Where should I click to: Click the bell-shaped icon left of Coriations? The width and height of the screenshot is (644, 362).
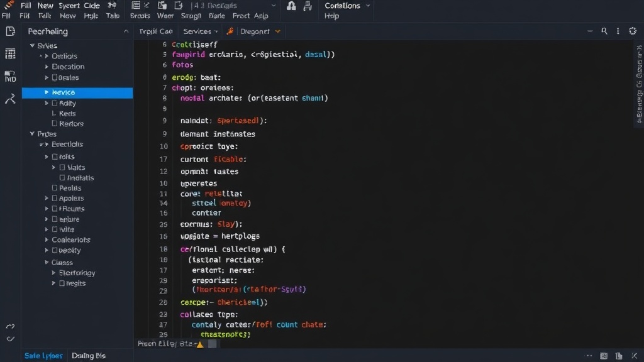[x=291, y=6]
